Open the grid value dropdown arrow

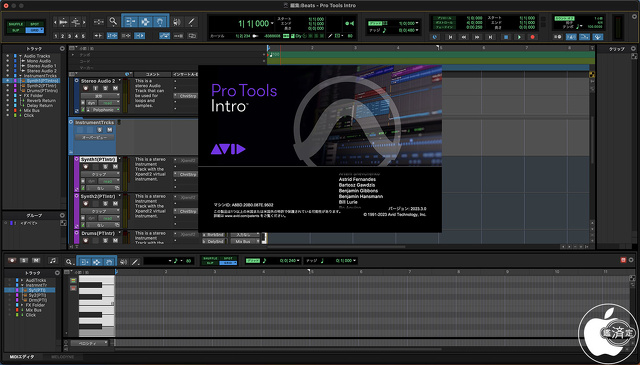pyautogui.click(x=417, y=23)
